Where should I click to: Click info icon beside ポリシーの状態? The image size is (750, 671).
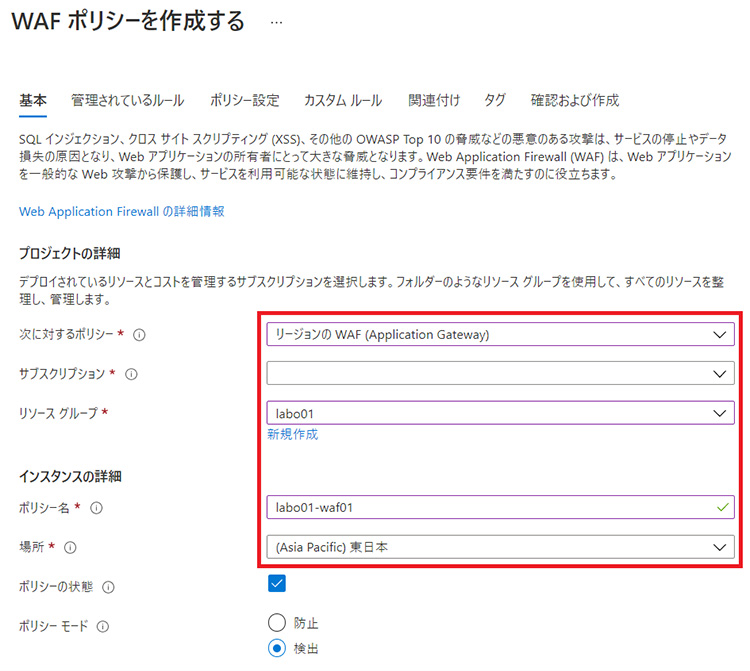coord(108,587)
